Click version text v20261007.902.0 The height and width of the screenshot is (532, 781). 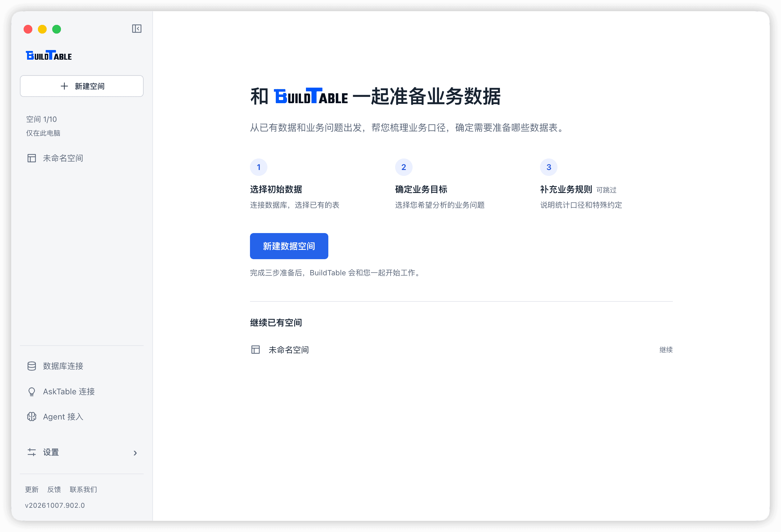(x=55, y=506)
